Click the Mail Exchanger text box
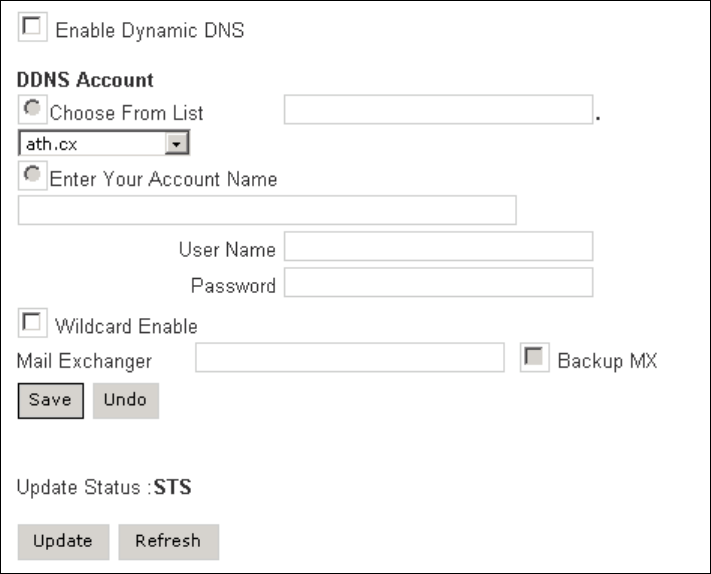The height and width of the screenshot is (574, 711). point(350,357)
